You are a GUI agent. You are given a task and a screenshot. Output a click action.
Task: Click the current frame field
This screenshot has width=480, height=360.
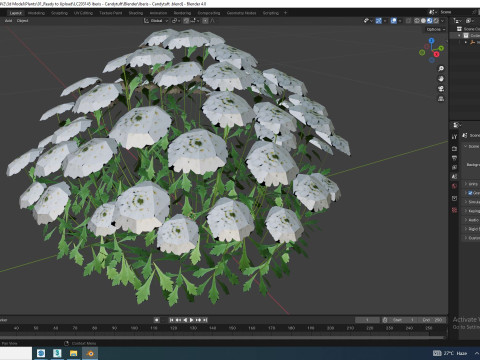367,320
